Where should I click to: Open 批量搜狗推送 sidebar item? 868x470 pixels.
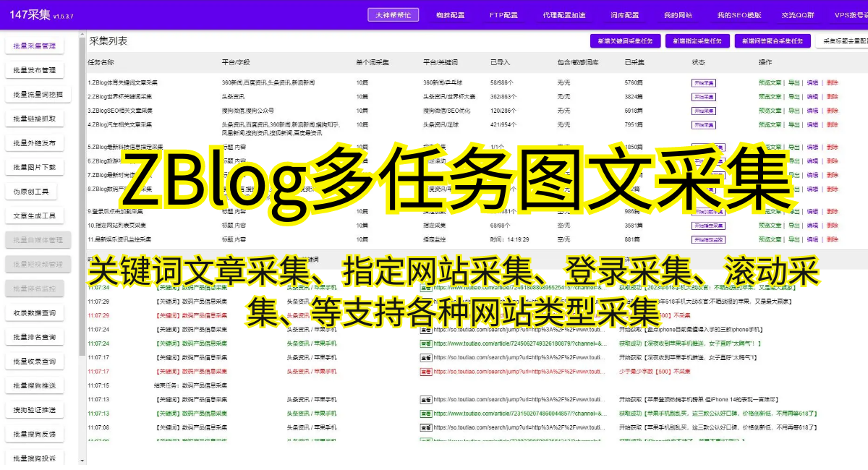[x=35, y=385]
